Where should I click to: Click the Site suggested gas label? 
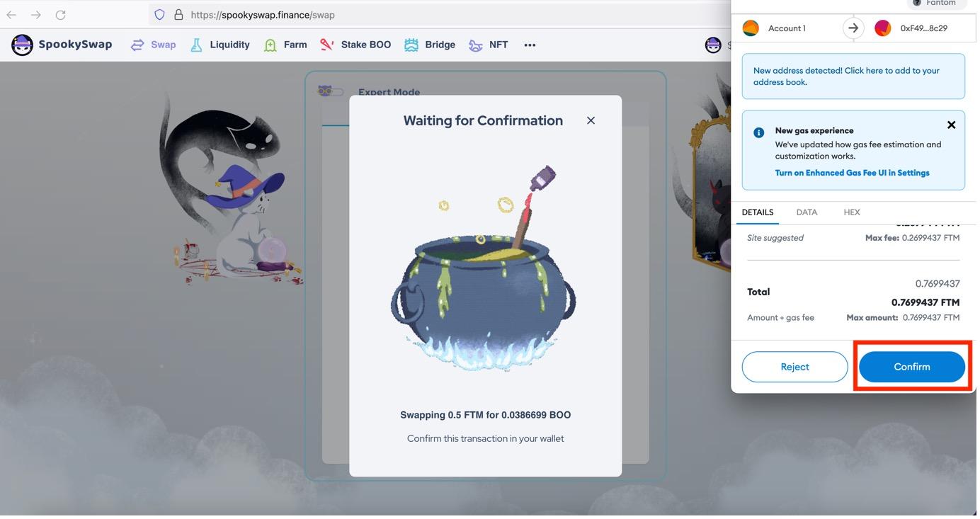pos(775,238)
